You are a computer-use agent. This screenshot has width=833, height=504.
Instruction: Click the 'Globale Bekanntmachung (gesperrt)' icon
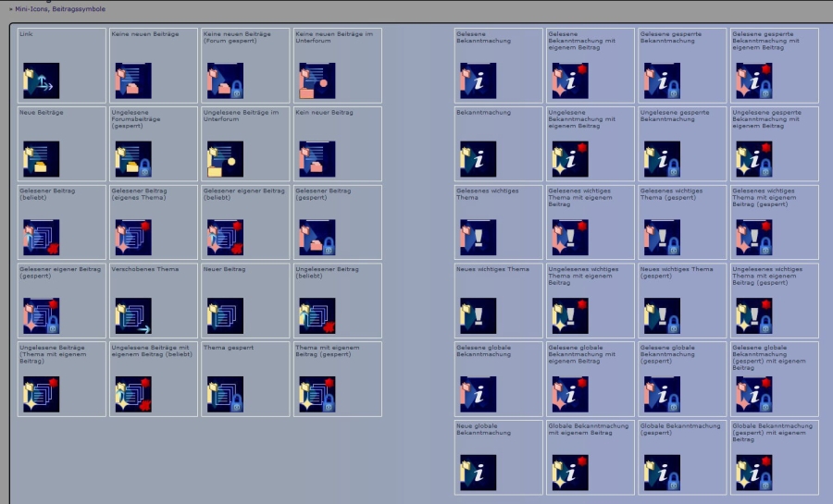pyautogui.click(x=662, y=473)
